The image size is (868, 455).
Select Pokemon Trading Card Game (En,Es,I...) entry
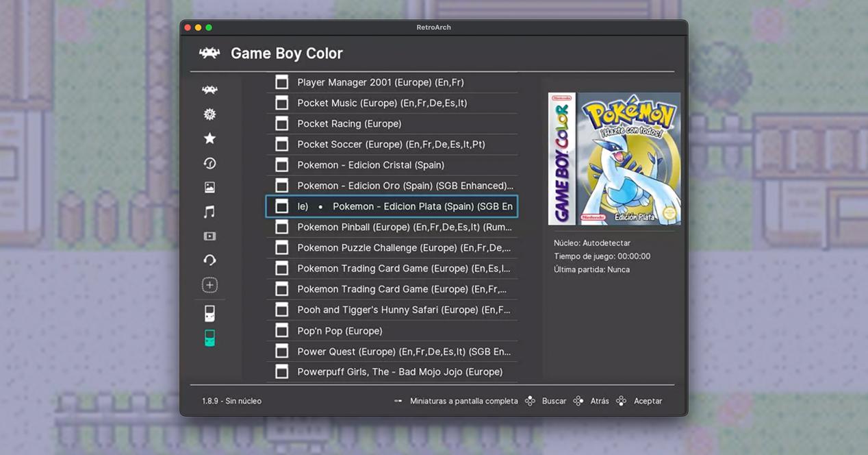coord(392,269)
